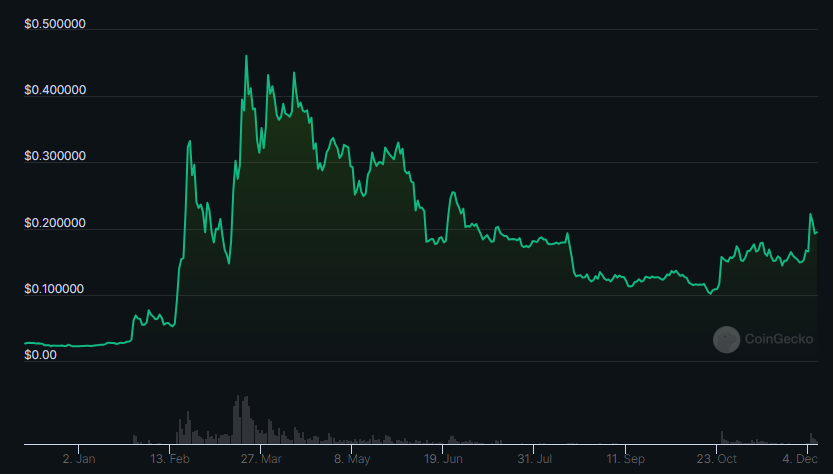833x474 pixels.
Task: Click the 11. Sep date label
Action: (x=626, y=459)
